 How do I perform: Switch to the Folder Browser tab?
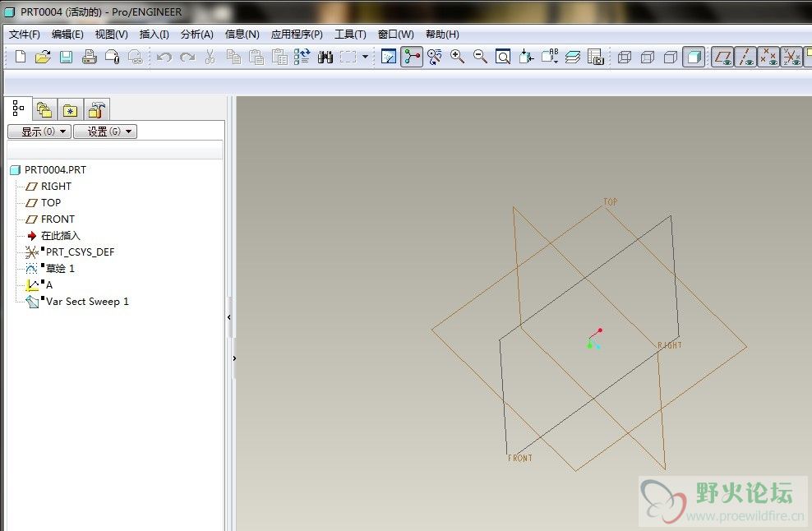pos(44,110)
